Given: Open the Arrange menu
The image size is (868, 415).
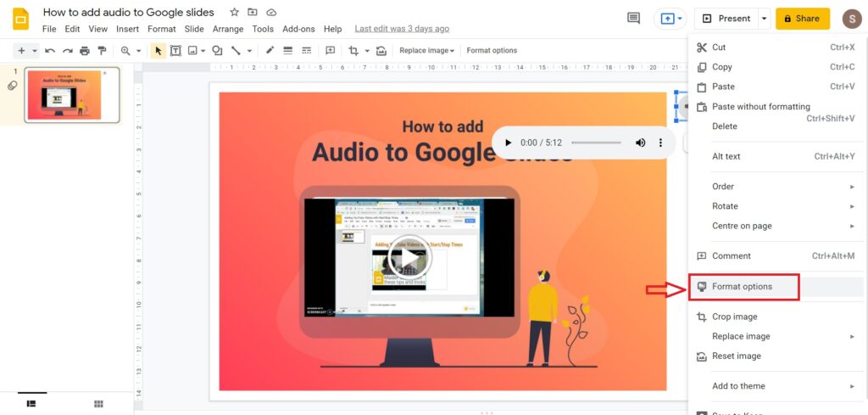Looking at the screenshot, I should pos(228,29).
